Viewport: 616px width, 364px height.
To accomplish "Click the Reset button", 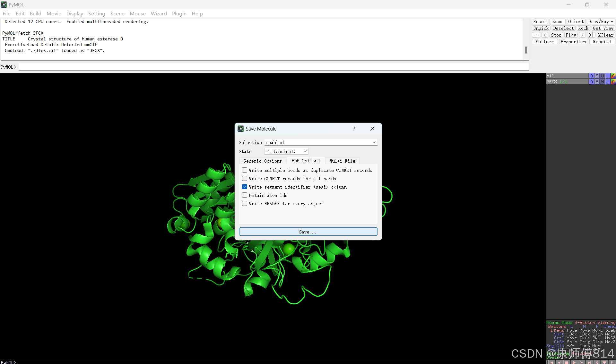I will coord(540,21).
